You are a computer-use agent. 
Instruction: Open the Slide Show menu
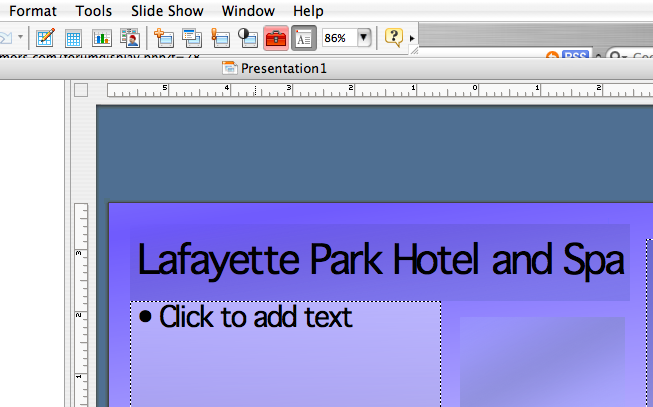point(167,11)
